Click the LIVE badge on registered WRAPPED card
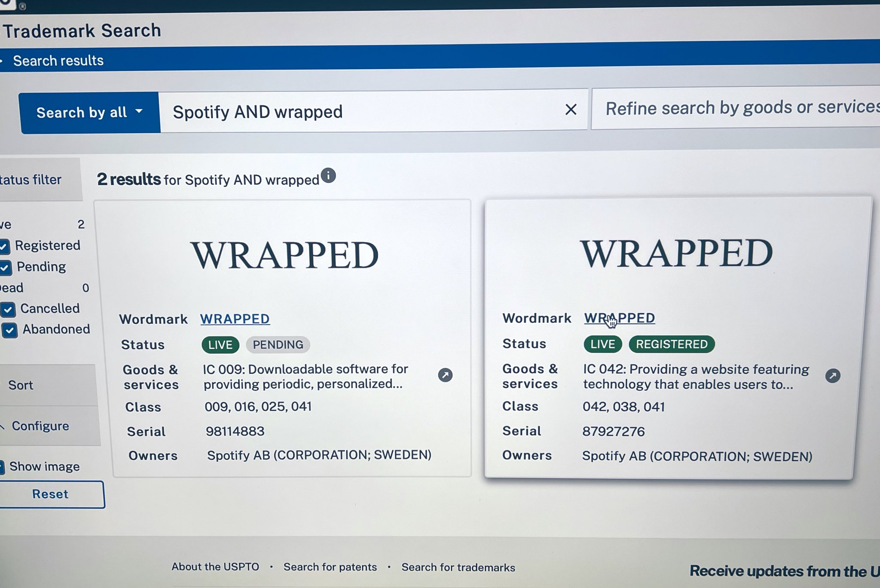This screenshot has width=880, height=588. coord(602,344)
